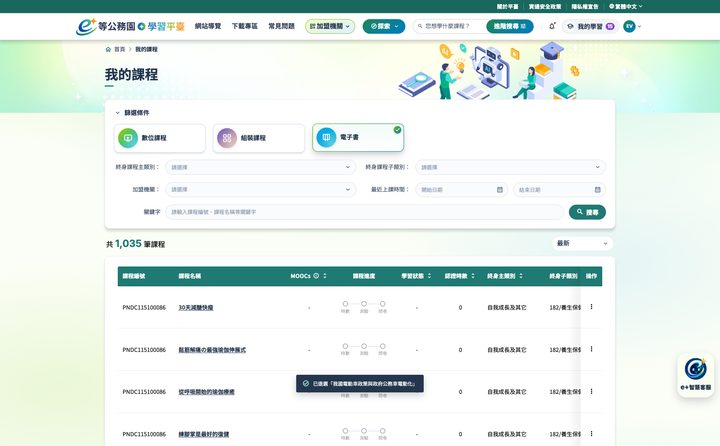The height and width of the screenshot is (446, 720).
Task: Click checkmark icon in toast notification
Action: coord(306,384)
